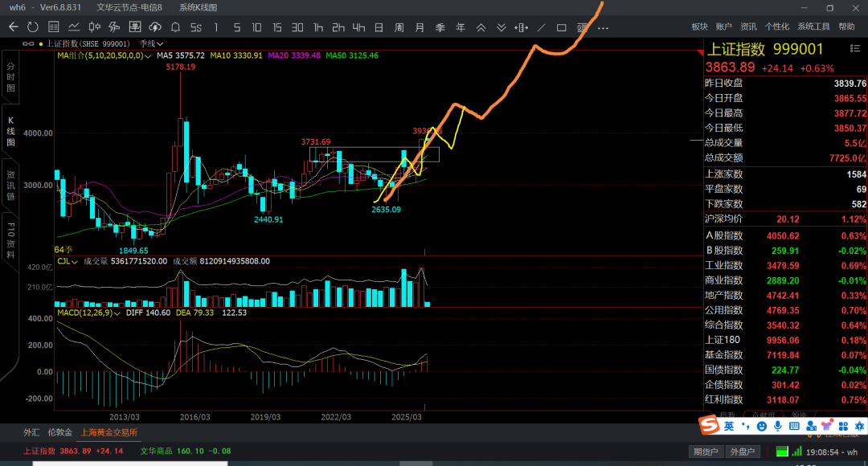Switch chart to 季 quarterly period
This screenshot has height=466, width=868.
pos(440,27)
